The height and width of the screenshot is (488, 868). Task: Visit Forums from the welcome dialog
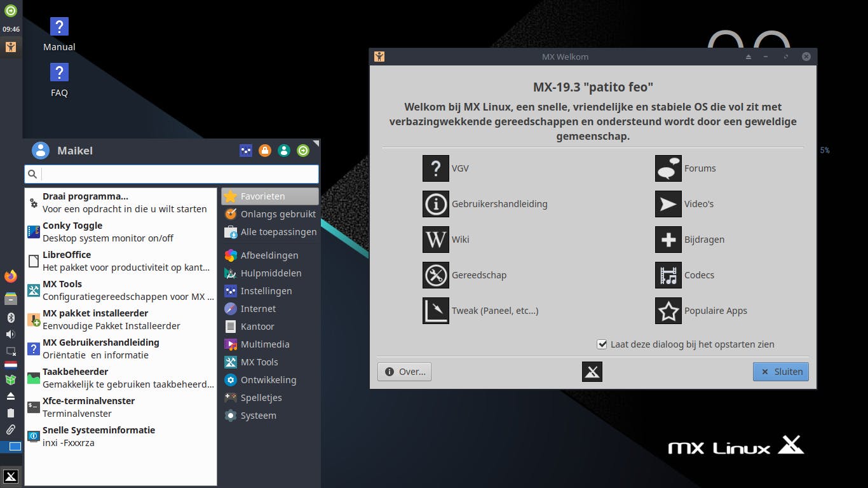pyautogui.click(x=686, y=168)
